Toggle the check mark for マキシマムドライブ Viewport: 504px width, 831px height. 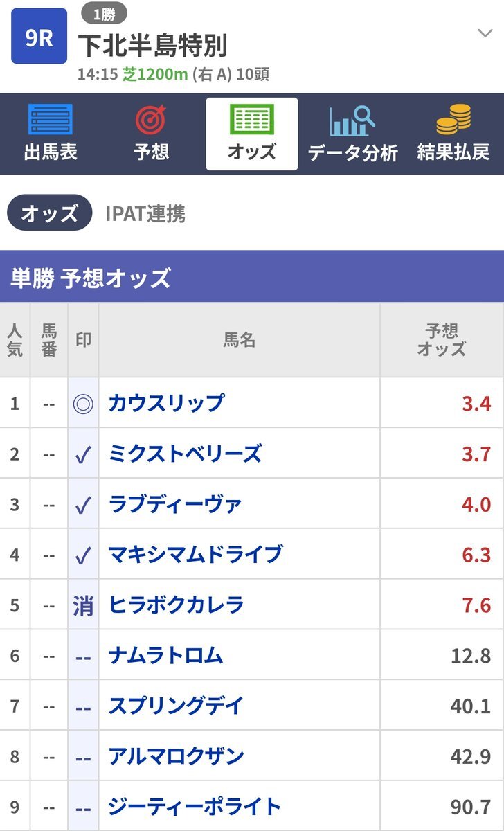(x=83, y=555)
